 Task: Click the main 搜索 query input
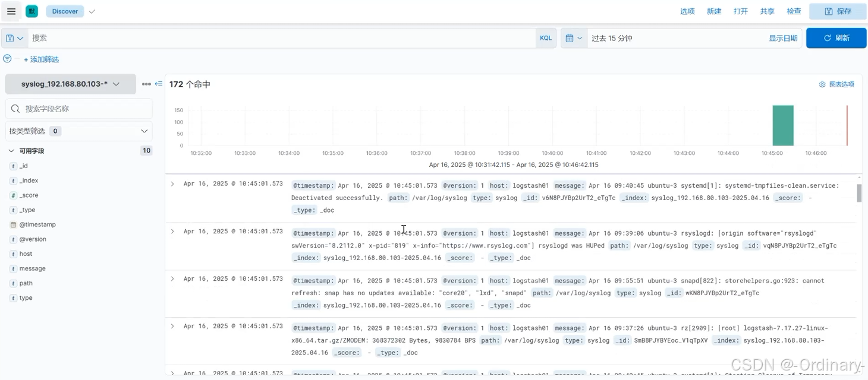(282, 38)
